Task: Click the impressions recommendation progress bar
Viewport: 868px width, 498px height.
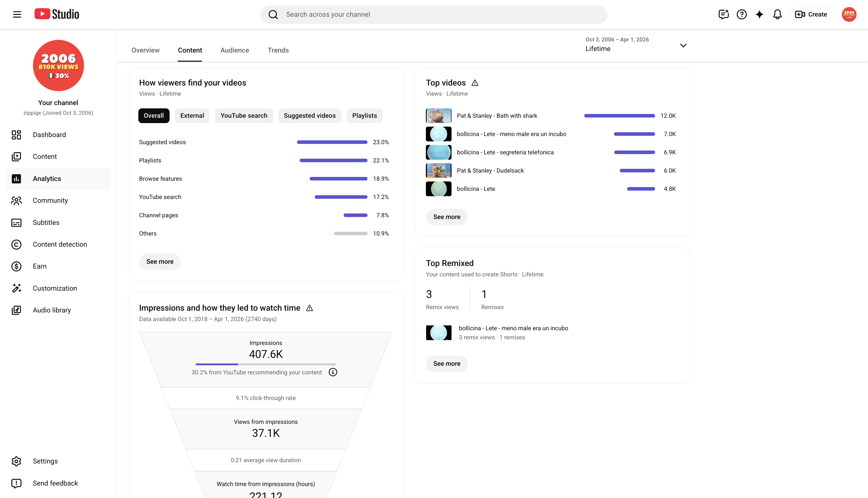Action: coord(266,364)
